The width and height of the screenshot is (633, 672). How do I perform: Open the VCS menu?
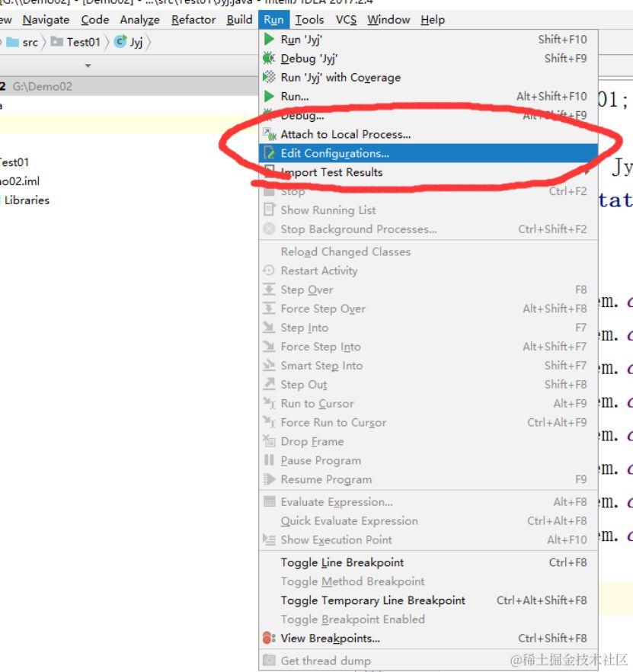click(x=346, y=20)
